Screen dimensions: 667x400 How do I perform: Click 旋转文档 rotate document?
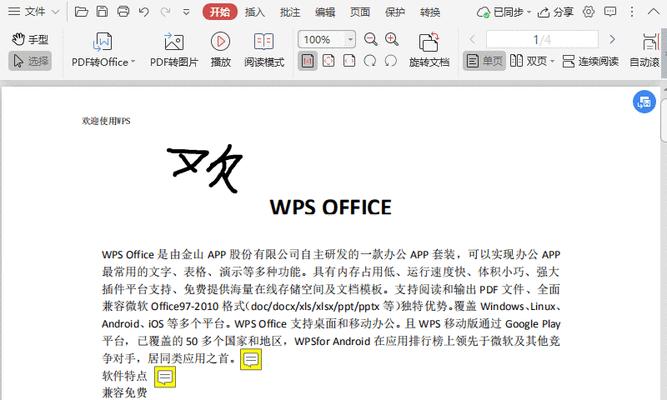point(429,49)
